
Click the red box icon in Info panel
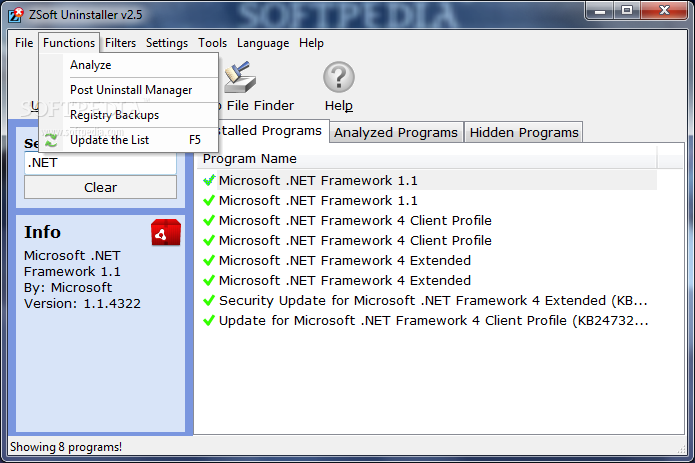(166, 233)
